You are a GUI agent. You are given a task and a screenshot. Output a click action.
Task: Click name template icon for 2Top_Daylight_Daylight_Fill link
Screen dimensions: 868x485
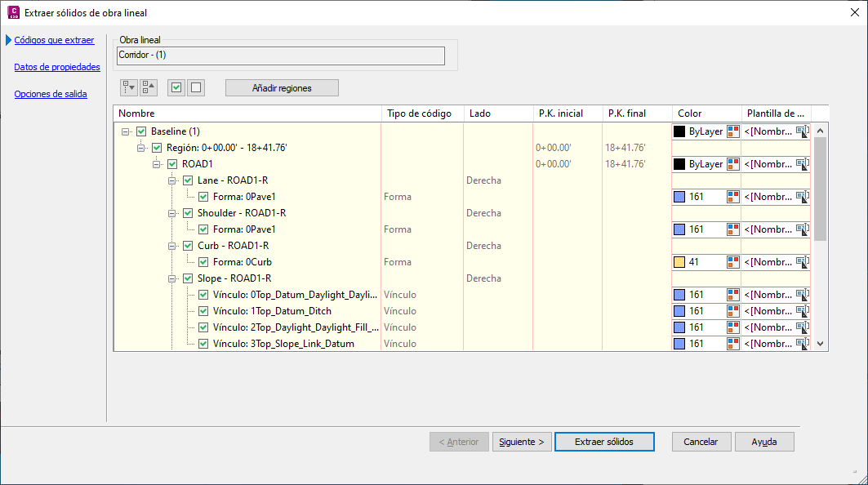click(x=803, y=327)
